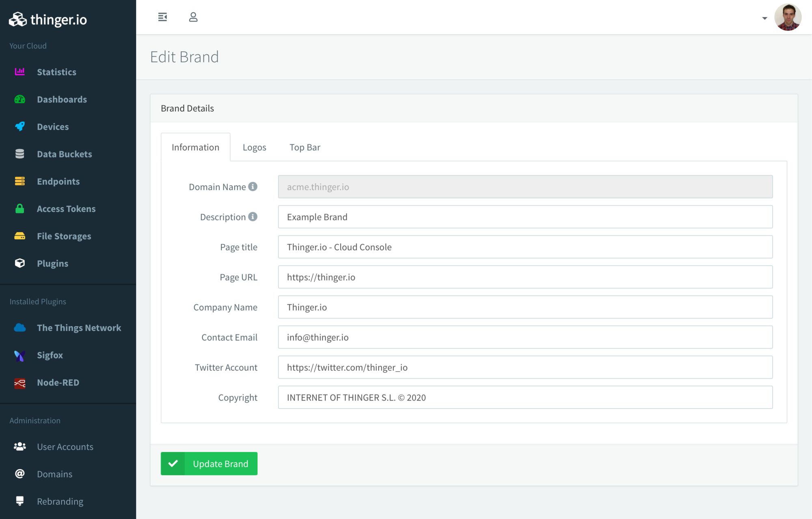Open Plugins cube icon
Image resolution: width=812 pixels, height=519 pixels.
click(x=19, y=263)
